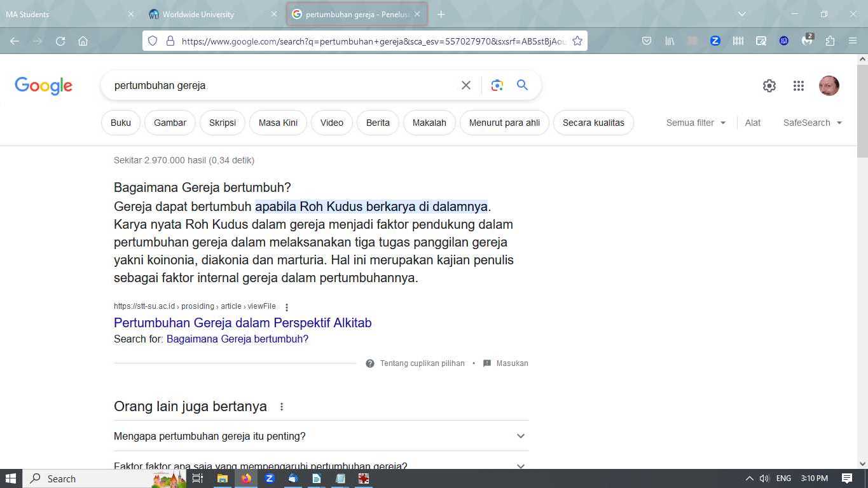This screenshot has height=488, width=868.
Task: List all open tabs dropdown
Action: coord(741,14)
